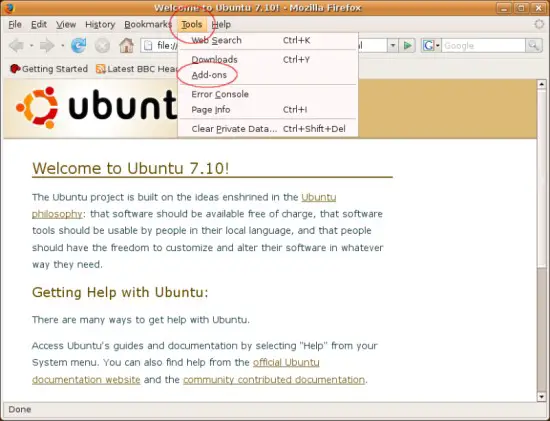This screenshot has height=421, width=550.
Task: Go to the Home page icon
Action: 126,46
